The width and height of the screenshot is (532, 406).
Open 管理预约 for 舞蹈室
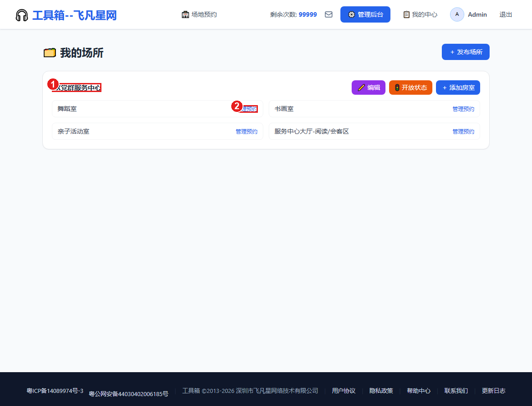[248, 109]
